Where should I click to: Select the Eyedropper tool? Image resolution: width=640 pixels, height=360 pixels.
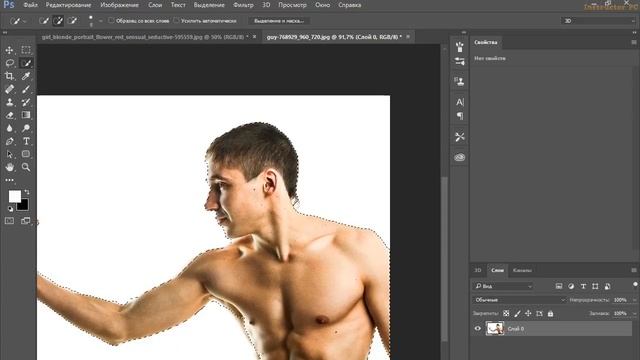point(26,76)
